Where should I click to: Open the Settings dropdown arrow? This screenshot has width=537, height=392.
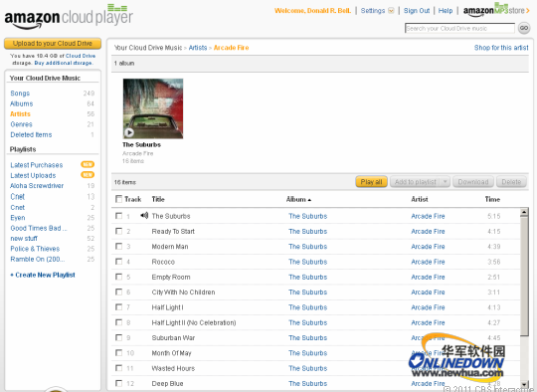(391, 11)
